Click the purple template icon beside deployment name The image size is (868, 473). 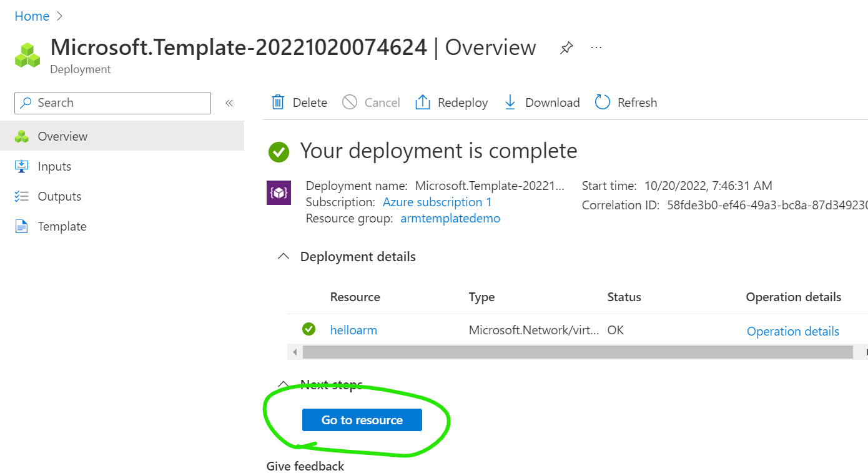pyautogui.click(x=279, y=192)
